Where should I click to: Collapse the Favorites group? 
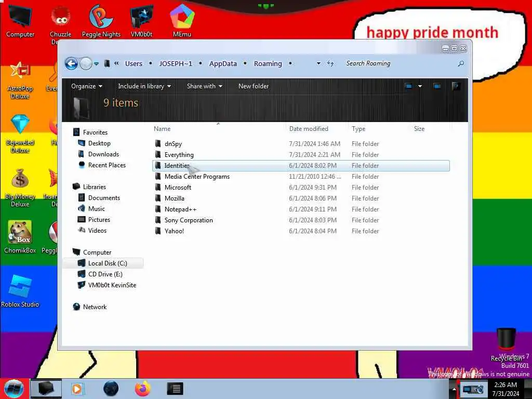click(95, 132)
